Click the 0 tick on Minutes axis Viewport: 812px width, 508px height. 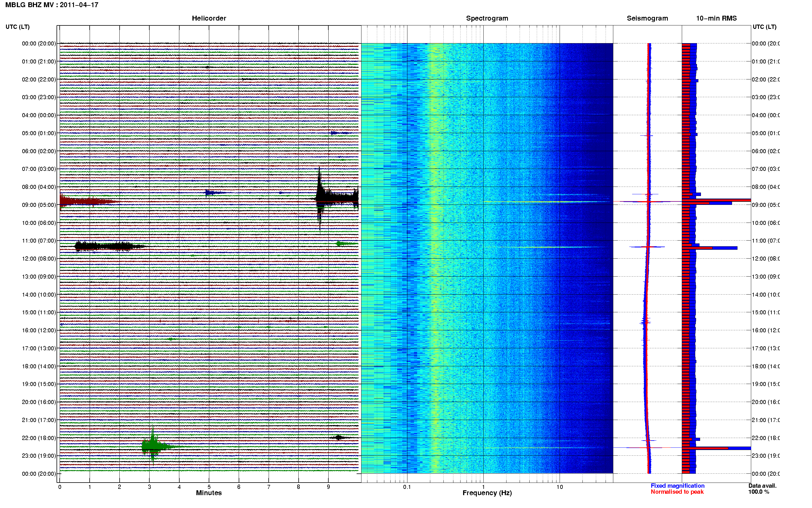click(60, 487)
